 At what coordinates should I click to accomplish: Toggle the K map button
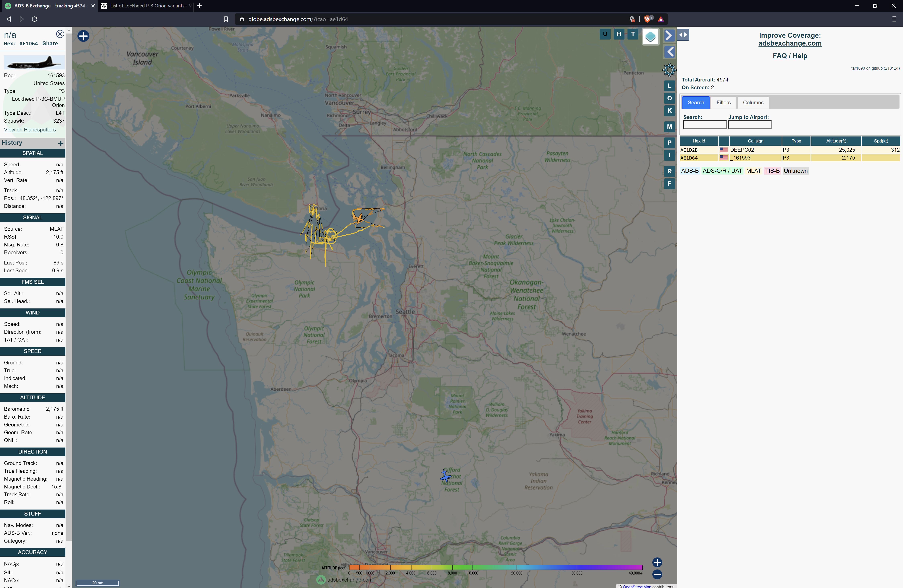click(x=669, y=111)
